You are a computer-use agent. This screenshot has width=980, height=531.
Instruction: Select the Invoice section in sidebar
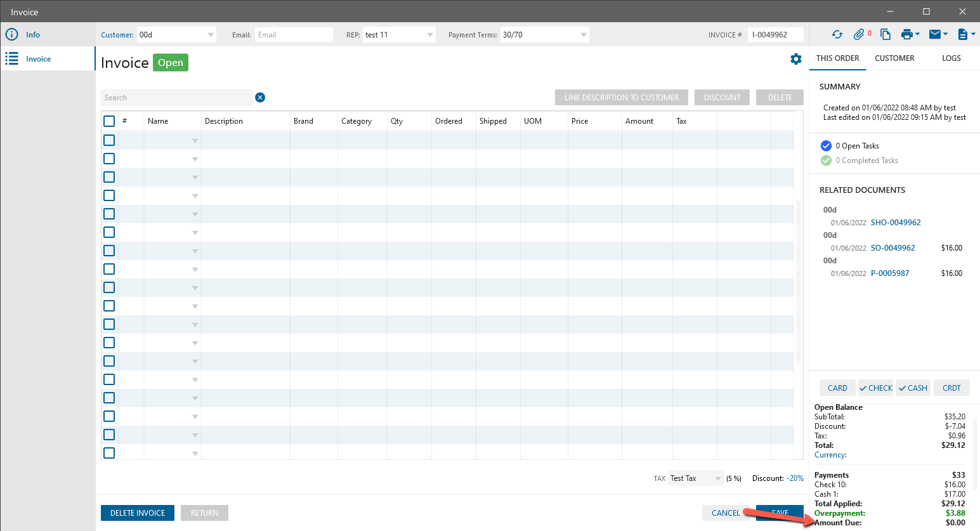click(48, 59)
